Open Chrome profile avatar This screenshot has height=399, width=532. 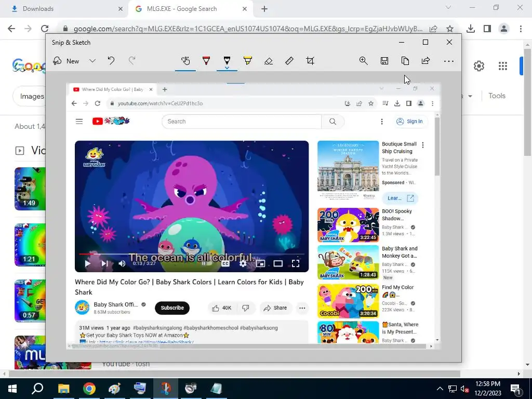pos(504,29)
